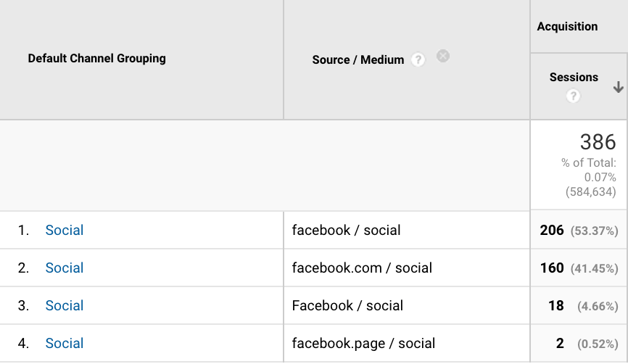Open the Social link in row 1
Screen dimensions: 628x364
pos(65,231)
